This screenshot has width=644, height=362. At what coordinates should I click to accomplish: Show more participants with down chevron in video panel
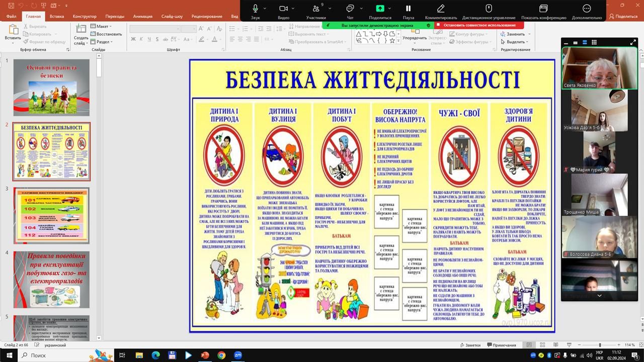599,296
